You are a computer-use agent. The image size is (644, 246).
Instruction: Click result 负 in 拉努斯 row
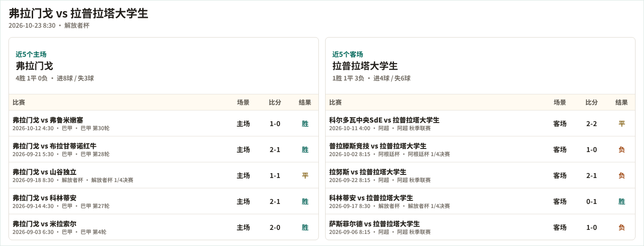click(x=622, y=176)
